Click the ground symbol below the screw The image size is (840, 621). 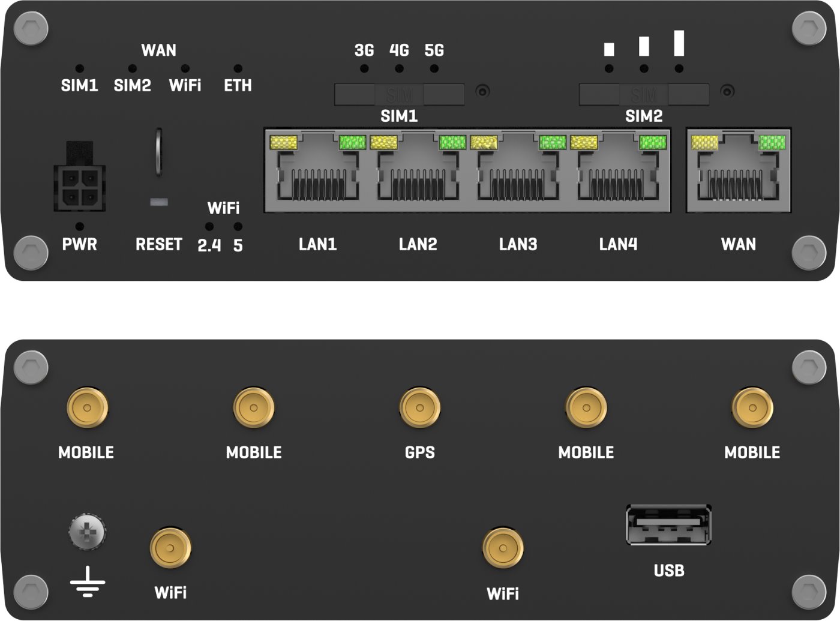click(88, 582)
